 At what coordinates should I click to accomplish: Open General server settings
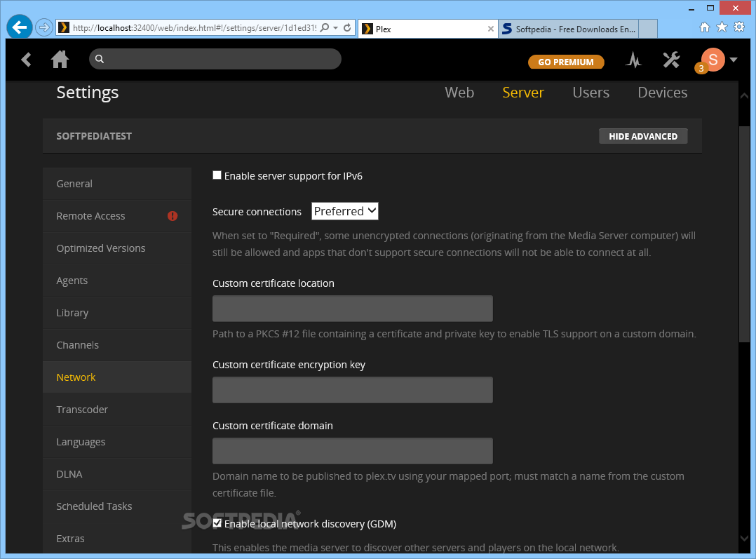[117, 184]
